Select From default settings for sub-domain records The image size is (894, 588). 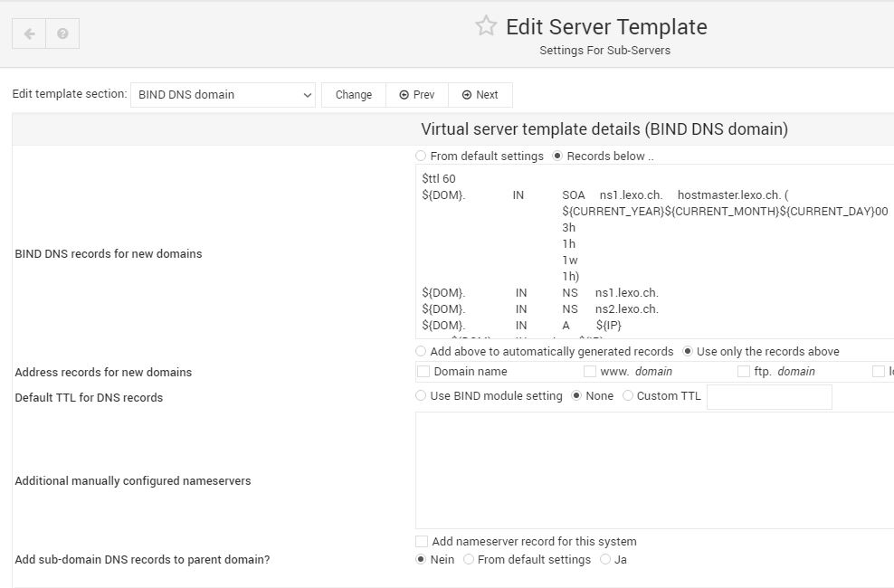coord(469,560)
